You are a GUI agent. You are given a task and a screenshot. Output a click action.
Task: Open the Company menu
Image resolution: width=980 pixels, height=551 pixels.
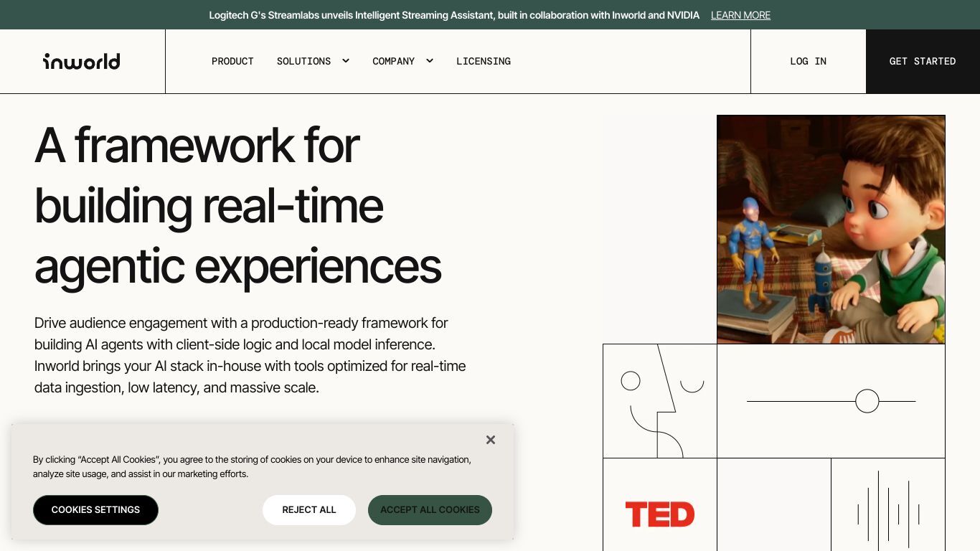394,61
